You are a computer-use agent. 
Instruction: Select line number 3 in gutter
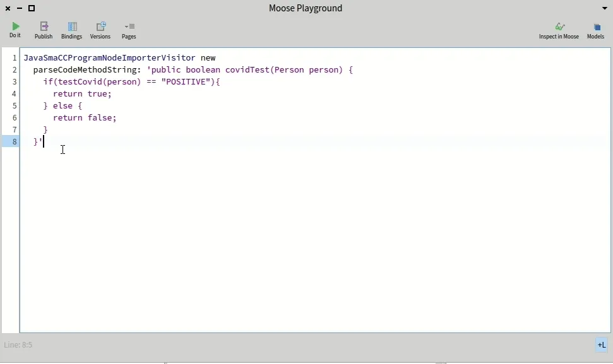pos(15,82)
